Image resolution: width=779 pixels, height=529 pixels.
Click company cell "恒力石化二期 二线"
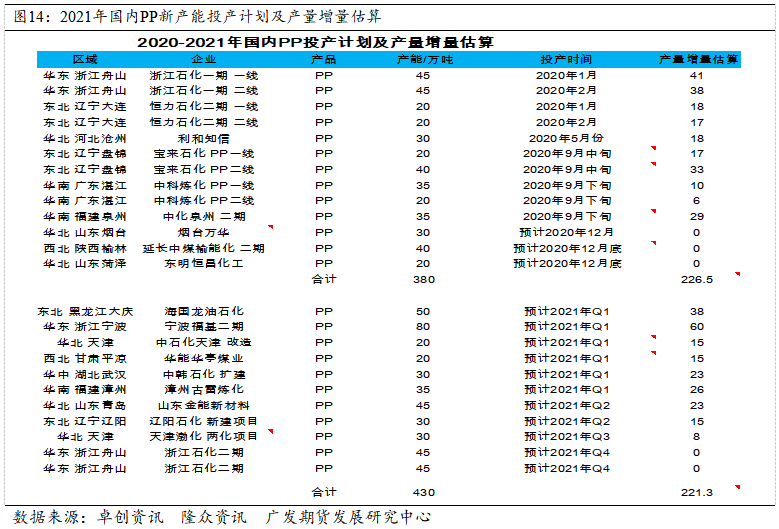click(204, 122)
